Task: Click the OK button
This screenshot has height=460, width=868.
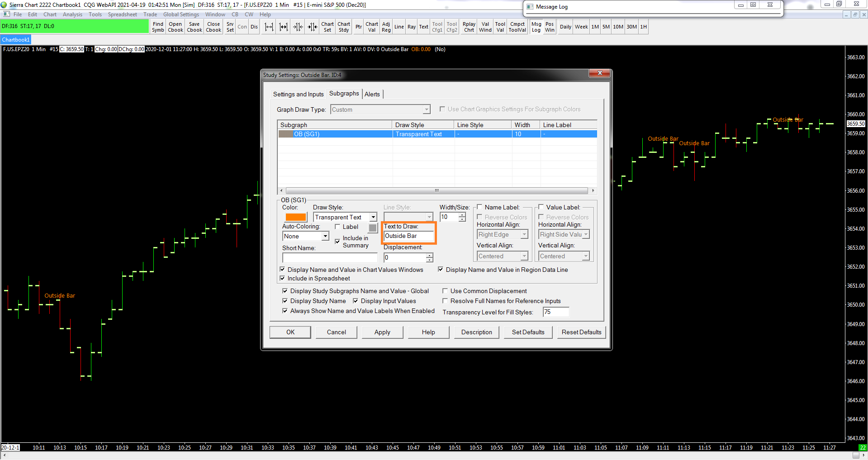Action: [x=290, y=332]
